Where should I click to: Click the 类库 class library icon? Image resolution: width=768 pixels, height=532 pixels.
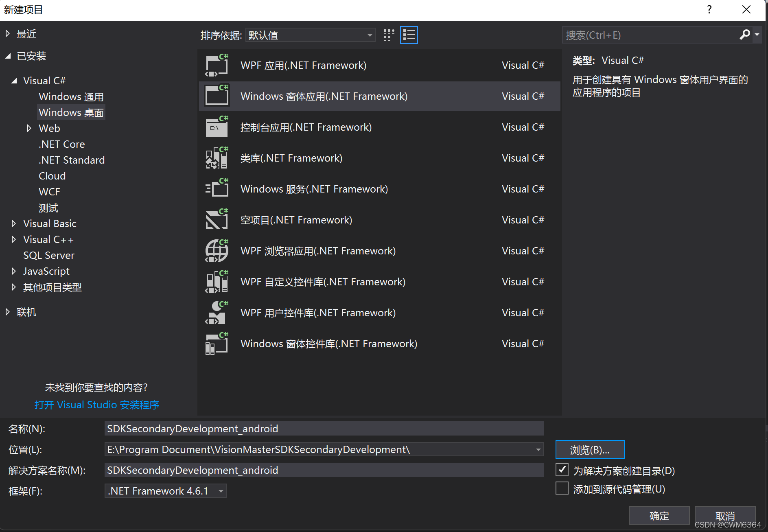tap(217, 158)
